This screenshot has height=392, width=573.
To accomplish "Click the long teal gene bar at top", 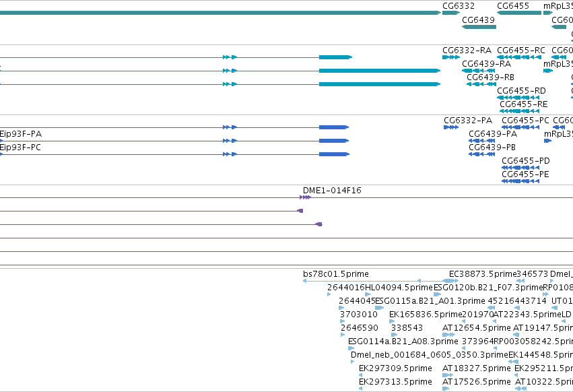I will pyautogui.click(x=220, y=13).
